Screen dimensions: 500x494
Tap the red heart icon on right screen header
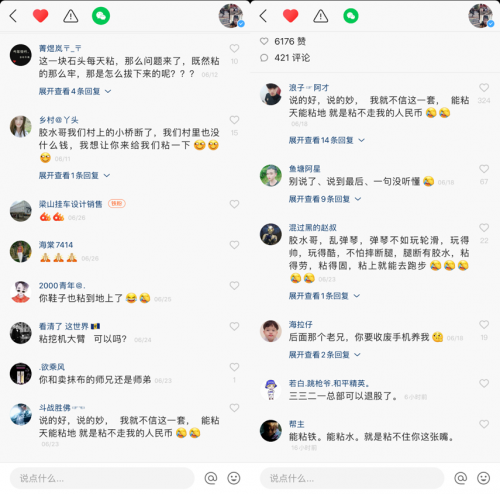click(290, 16)
